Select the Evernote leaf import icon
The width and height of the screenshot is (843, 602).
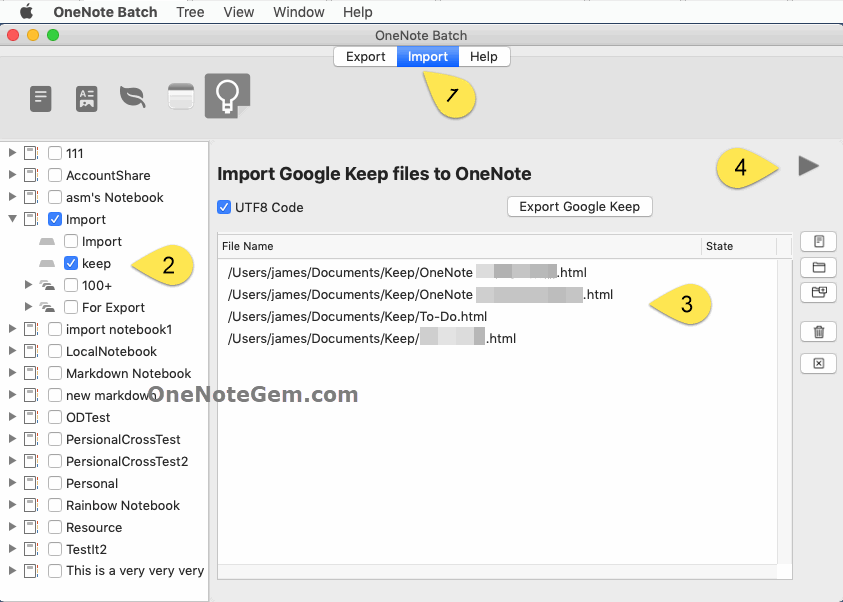[132, 97]
